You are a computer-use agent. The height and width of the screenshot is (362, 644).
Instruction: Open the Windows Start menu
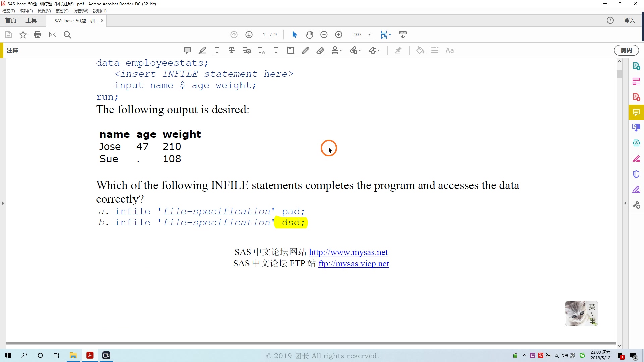(x=8, y=355)
